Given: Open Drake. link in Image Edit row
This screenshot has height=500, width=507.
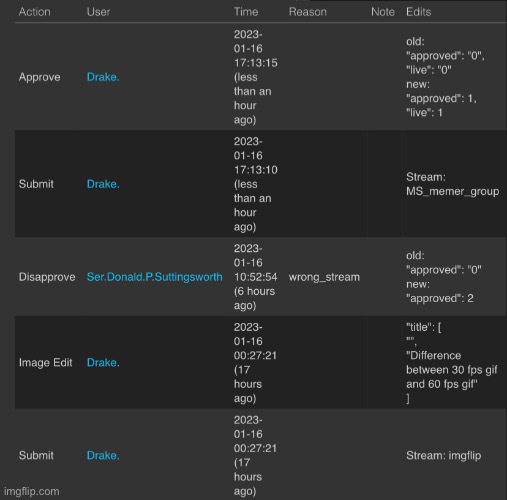Looking at the screenshot, I should pyautogui.click(x=103, y=363).
